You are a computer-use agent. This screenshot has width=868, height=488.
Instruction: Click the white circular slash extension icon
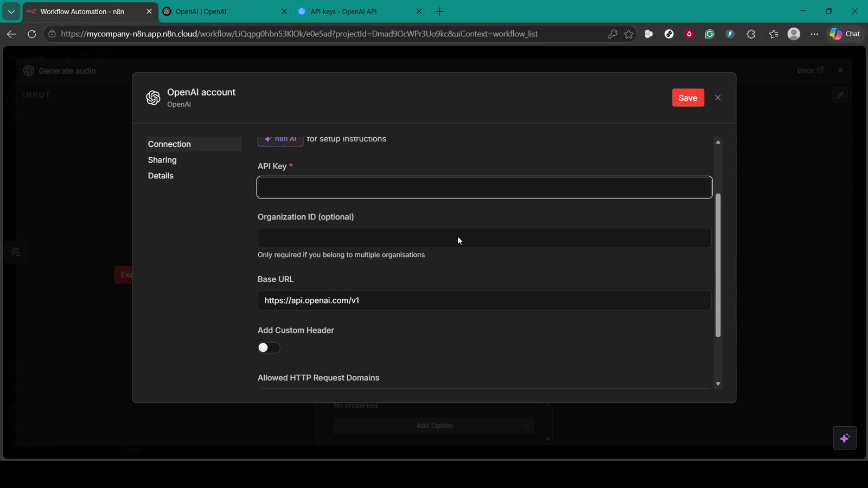tap(669, 34)
